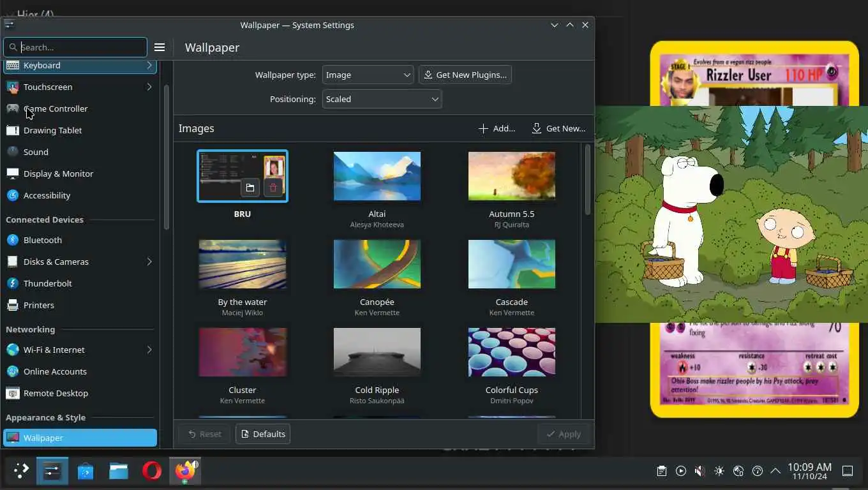Click Get New Plugins button
Screen dimensions: 868x490
pyautogui.click(x=465, y=75)
